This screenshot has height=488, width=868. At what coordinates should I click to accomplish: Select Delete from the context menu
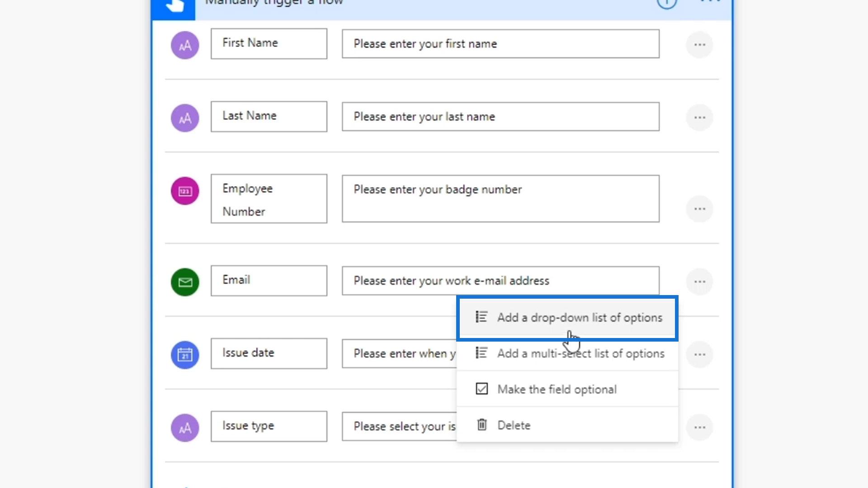(x=514, y=425)
